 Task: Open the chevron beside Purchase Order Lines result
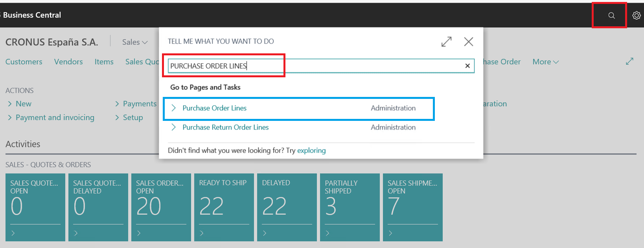click(x=173, y=108)
